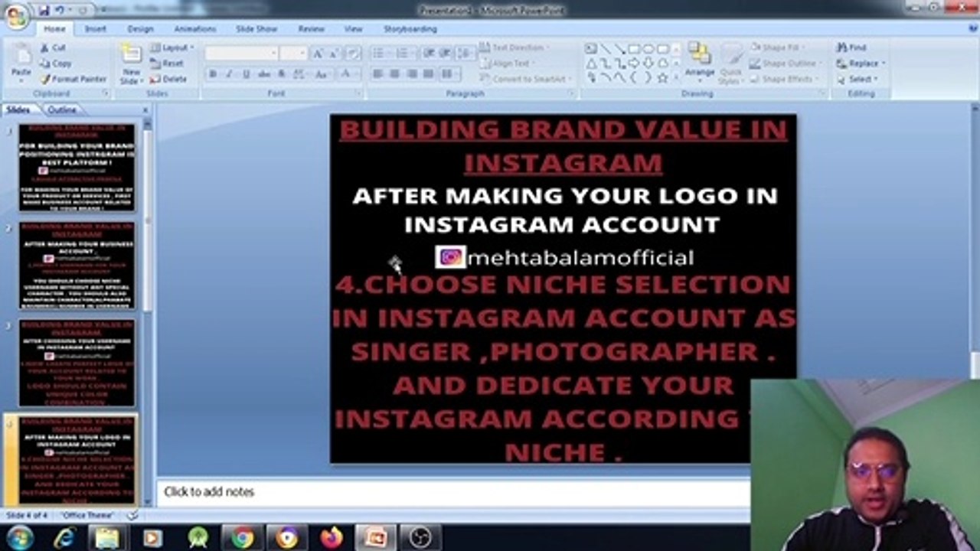Toggle Italic formatting
Image resolution: width=980 pixels, height=551 pixels.
[x=230, y=74]
